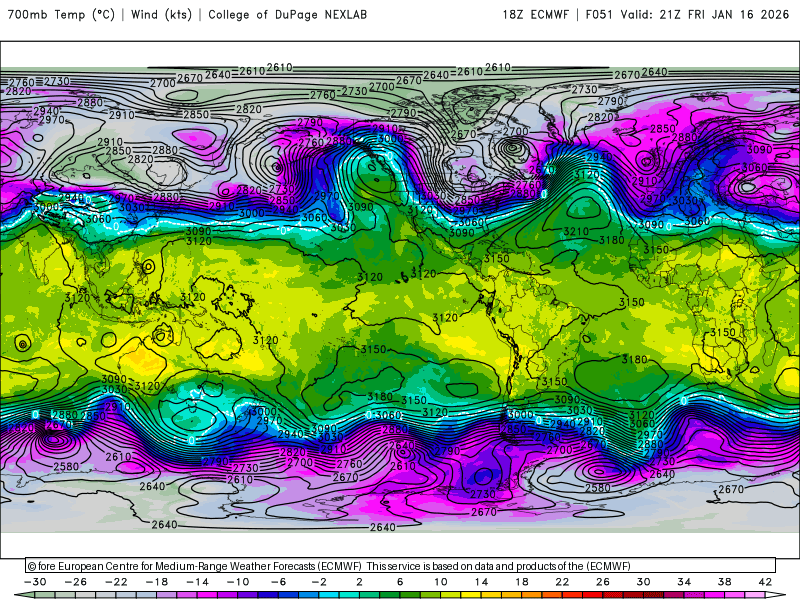Click the '22' color scale label
Viewport: 800px width, 600px height.
(x=562, y=582)
